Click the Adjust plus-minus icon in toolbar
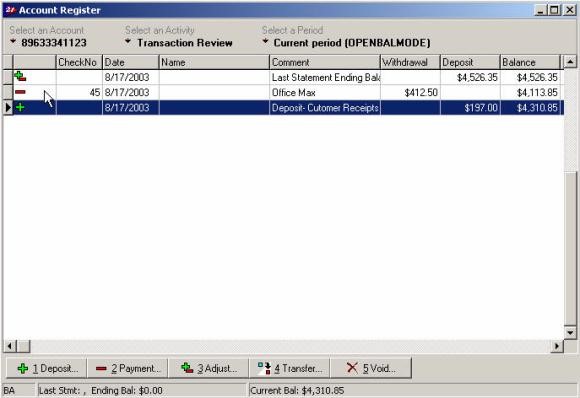This screenshot has height=398, width=580. [x=187, y=368]
